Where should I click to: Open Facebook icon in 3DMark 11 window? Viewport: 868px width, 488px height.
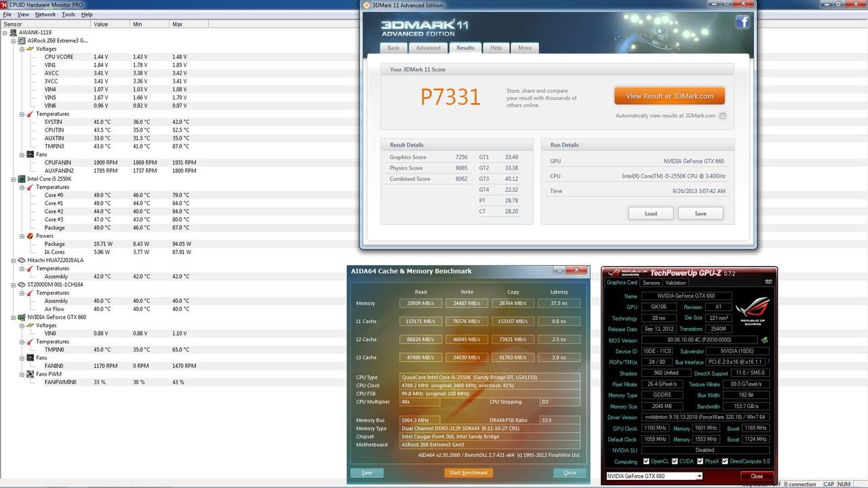point(742,22)
